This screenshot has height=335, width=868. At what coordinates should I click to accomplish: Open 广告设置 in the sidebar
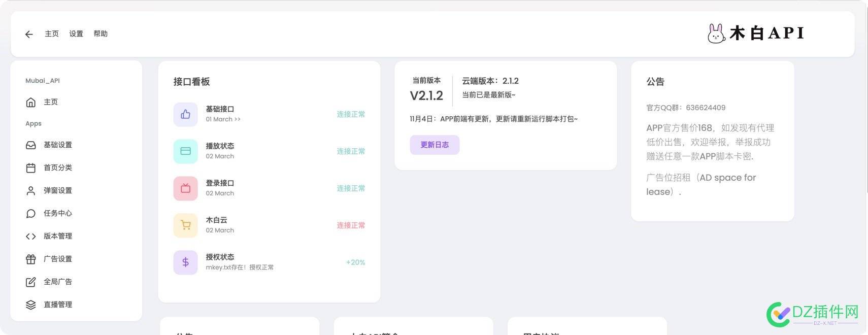[x=58, y=259]
